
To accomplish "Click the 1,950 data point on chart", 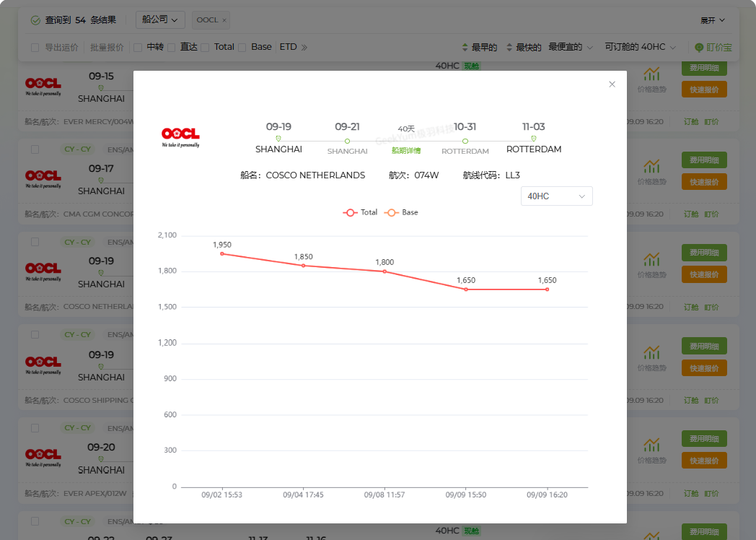I will (x=221, y=253).
